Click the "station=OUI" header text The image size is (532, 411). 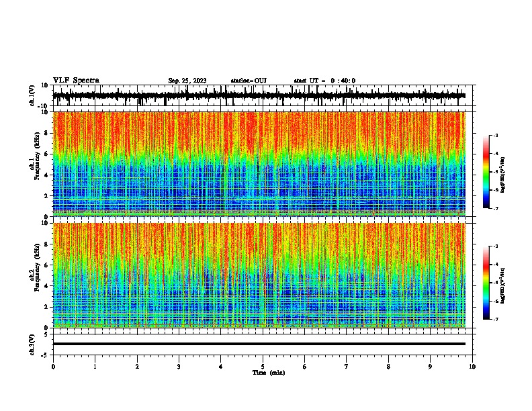[249, 81]
